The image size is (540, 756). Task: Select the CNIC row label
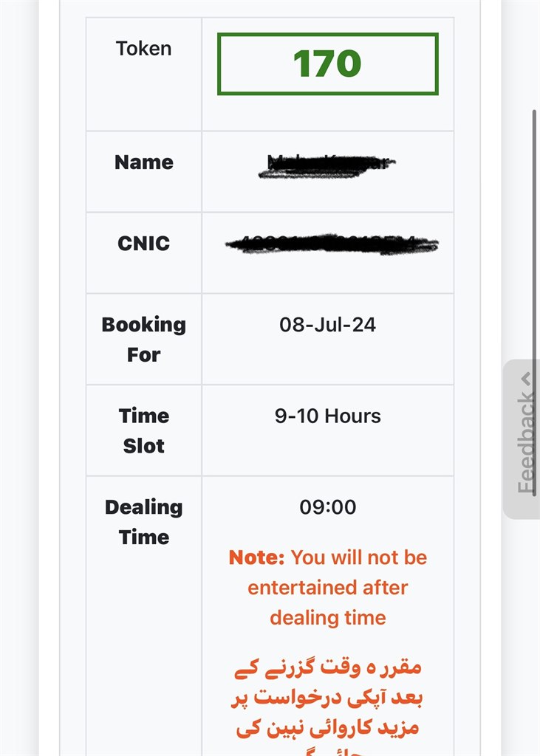143,244
